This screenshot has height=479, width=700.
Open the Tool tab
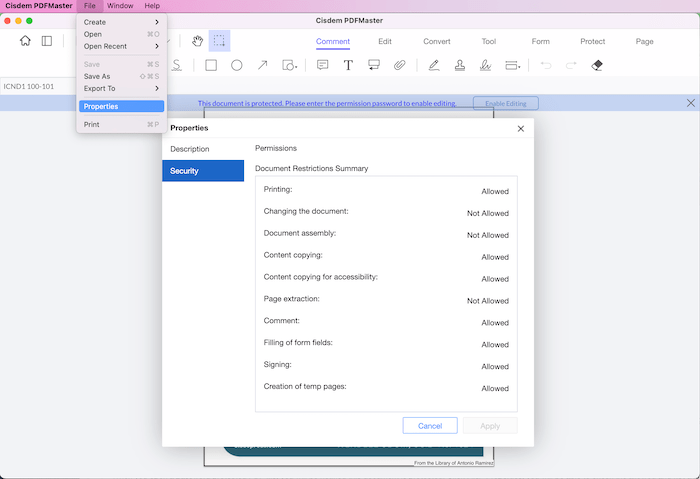coord(489,42)
